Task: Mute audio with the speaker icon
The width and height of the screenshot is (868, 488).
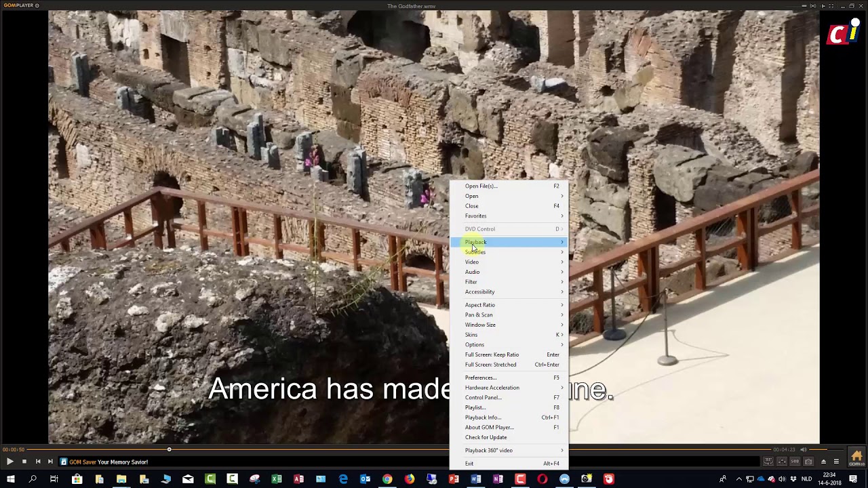Action: click(803, 449)
